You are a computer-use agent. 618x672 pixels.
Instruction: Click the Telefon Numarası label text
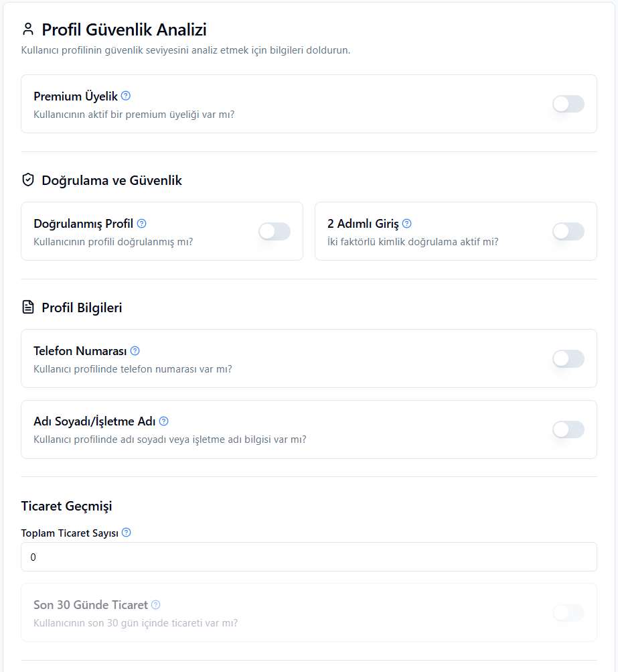coord(80,351)
